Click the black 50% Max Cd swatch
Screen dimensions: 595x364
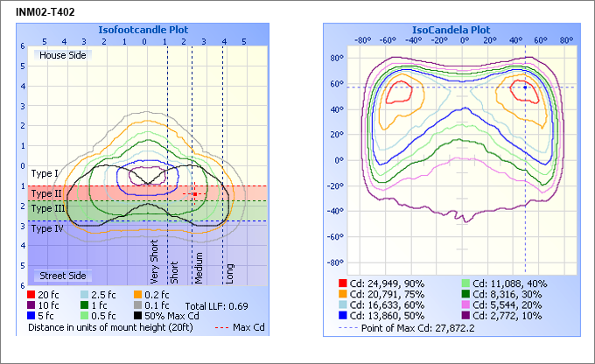pos(139,315)
